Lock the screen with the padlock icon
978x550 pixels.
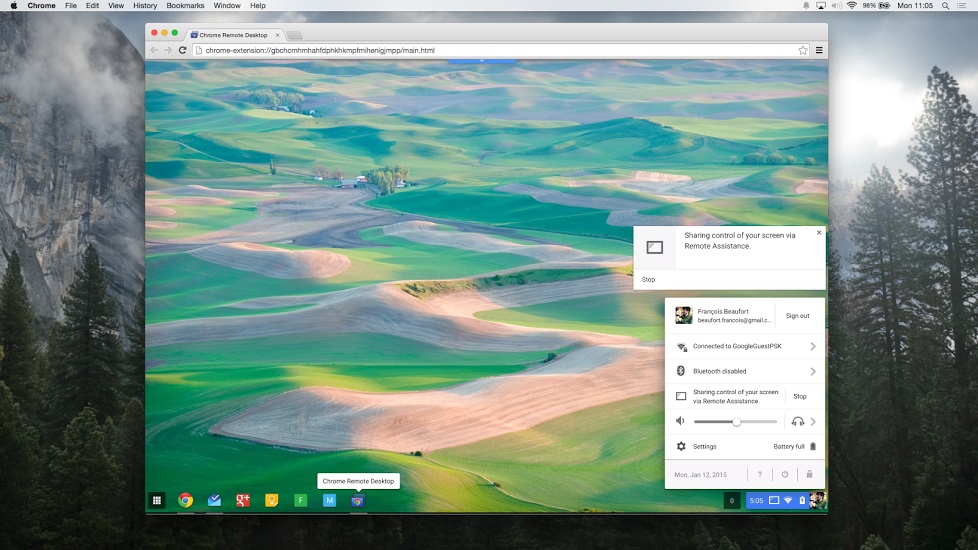pos(810,474)
